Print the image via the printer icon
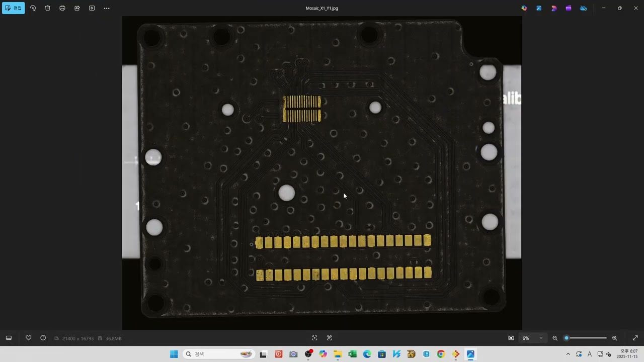 click(x=62, y=8)
